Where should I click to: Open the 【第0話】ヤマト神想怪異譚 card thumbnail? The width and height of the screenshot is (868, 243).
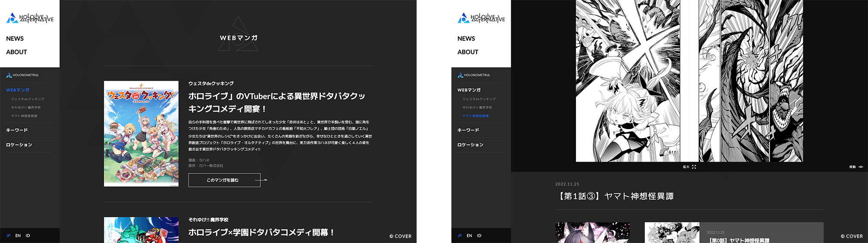pyautogui.click(x=672, y=233)
